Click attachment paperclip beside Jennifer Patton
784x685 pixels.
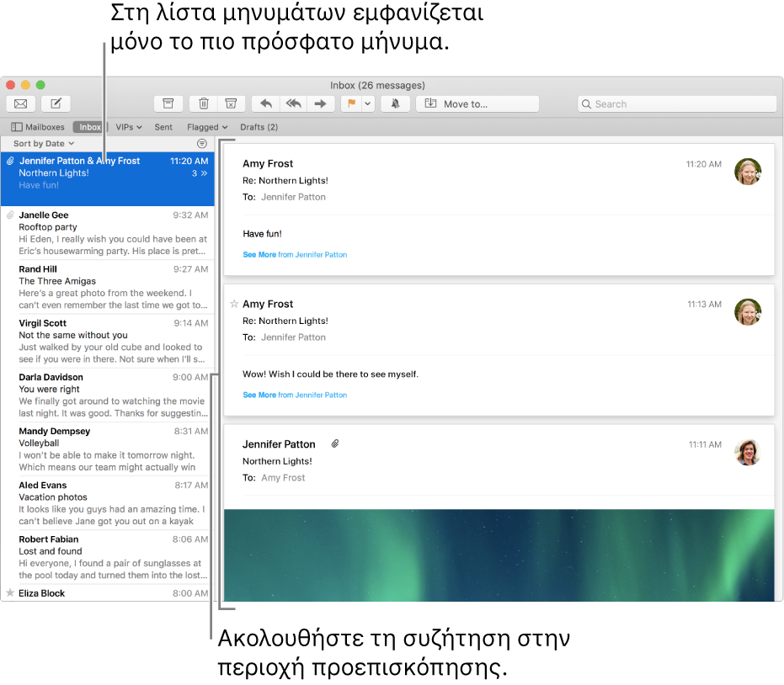point(335,443)
